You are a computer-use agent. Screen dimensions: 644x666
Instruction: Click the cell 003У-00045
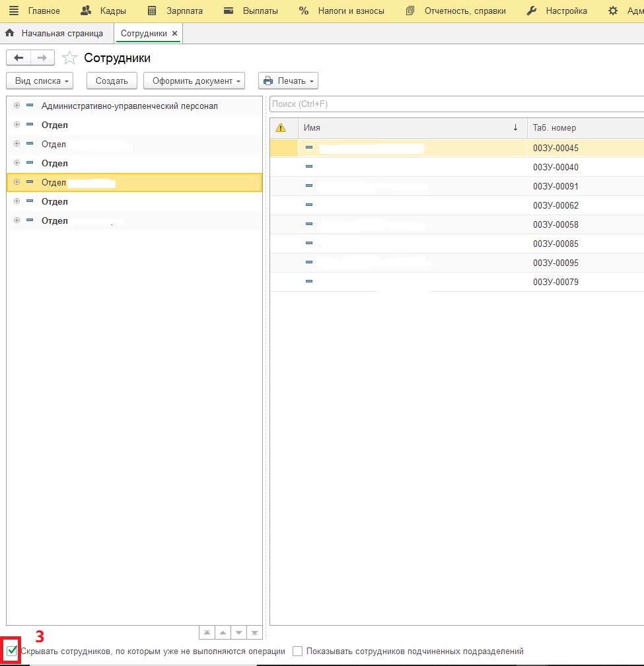pos(555,148)
